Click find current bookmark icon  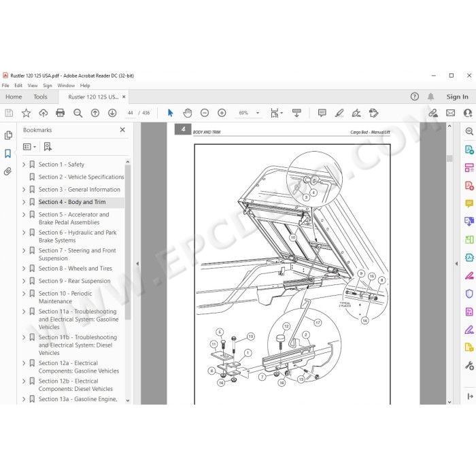pyautogui.click(x=48, y=147)
